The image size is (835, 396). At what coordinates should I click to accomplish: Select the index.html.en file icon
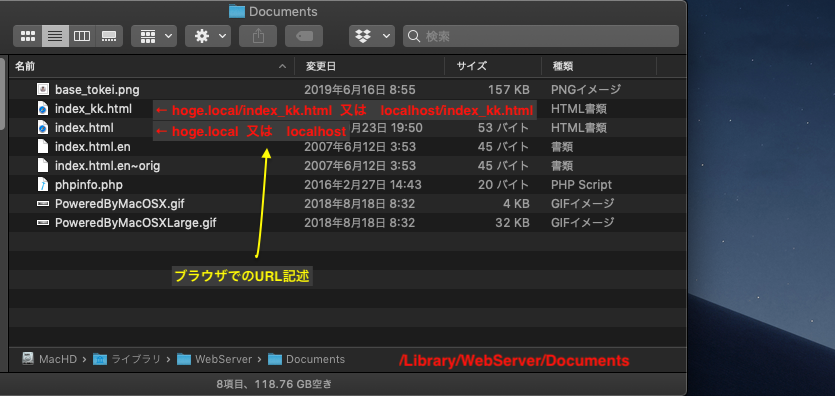coord(43,146)
